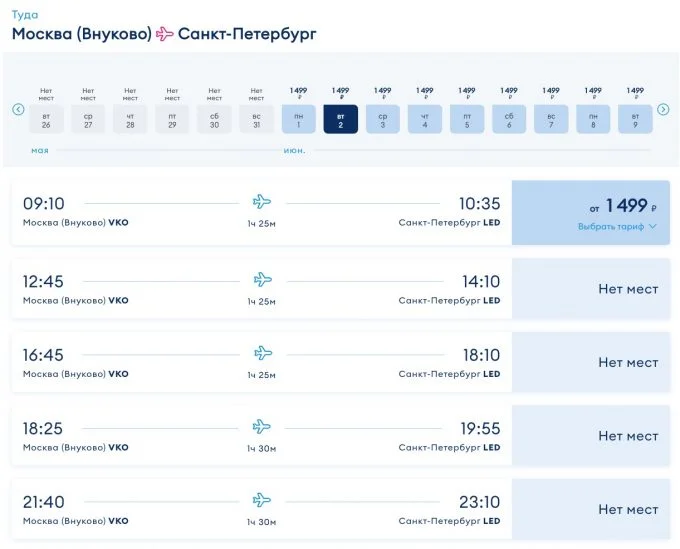Click Thursday 4 June date
This screenshot has width=680, height=549.
(x=425, y=119)
